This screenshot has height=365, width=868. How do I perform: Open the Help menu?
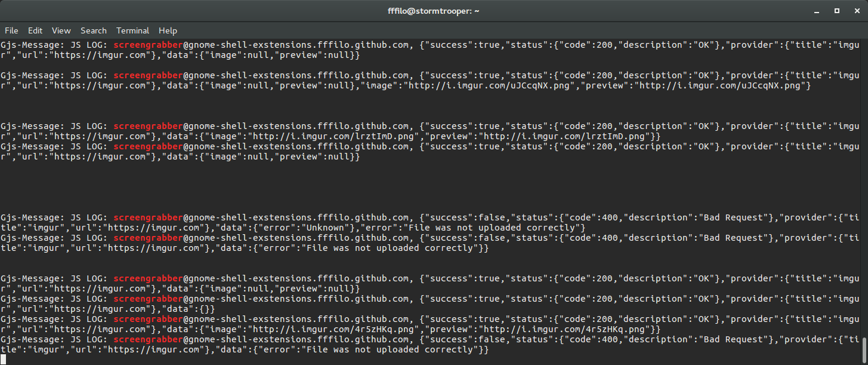168,30
